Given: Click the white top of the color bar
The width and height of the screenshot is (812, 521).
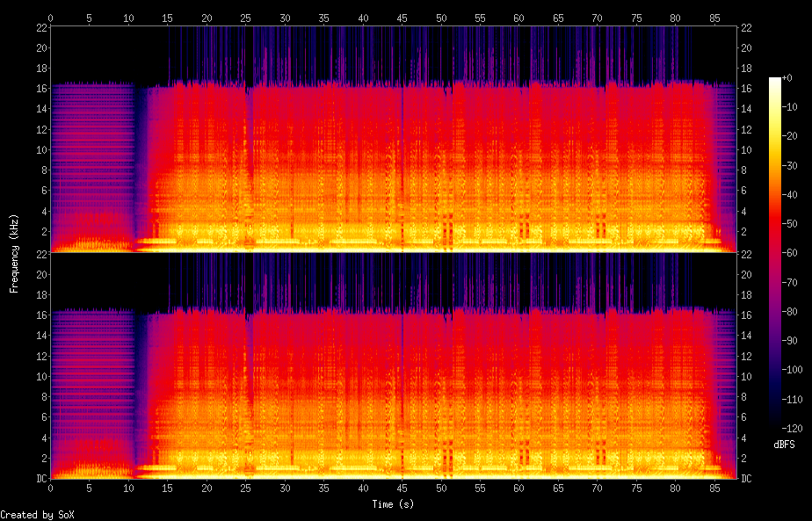Looking at the screenshot, I should pyautogui.click(x=774, y=81).
